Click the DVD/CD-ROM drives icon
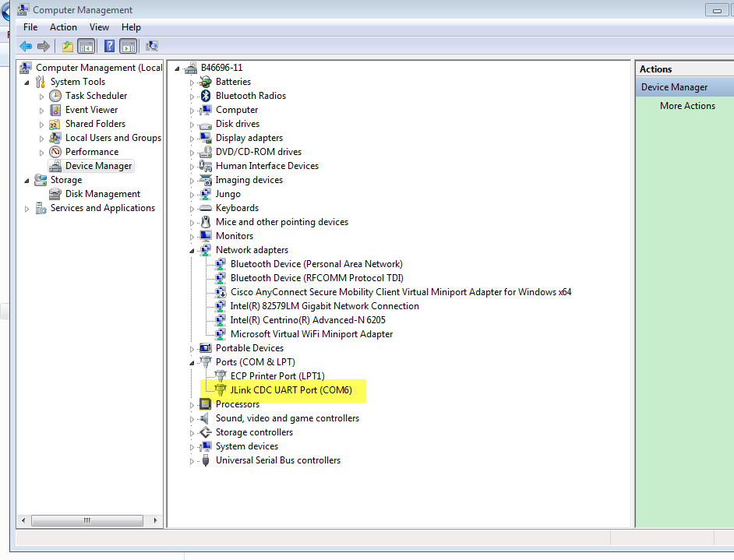734x560 pixels. (x=205, y=152)
